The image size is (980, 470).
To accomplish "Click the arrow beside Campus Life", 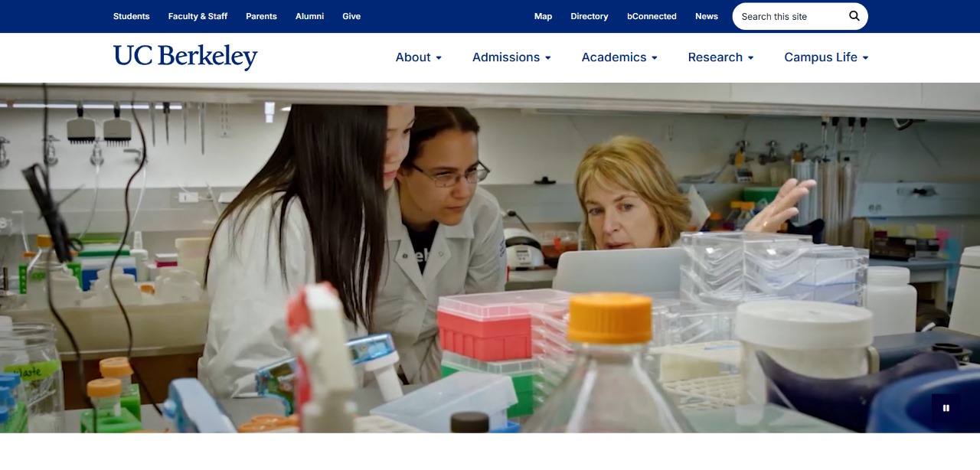I will [865, 58].
